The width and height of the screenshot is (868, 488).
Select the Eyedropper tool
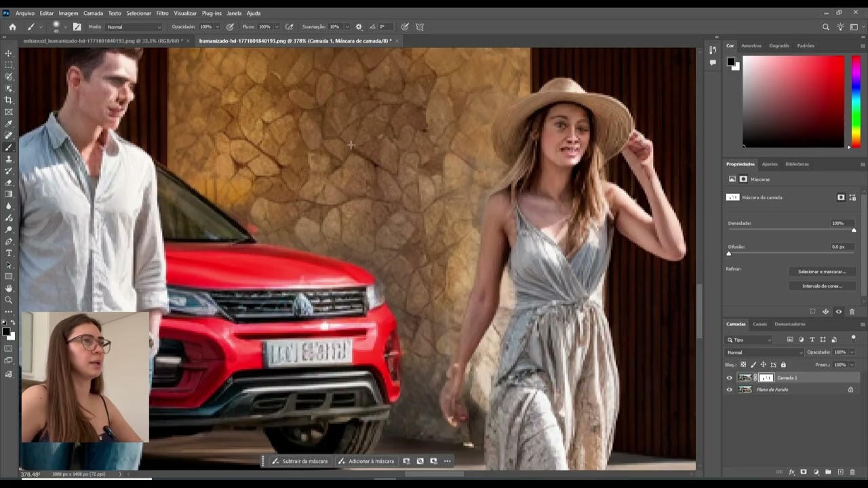tap(9, 124)
